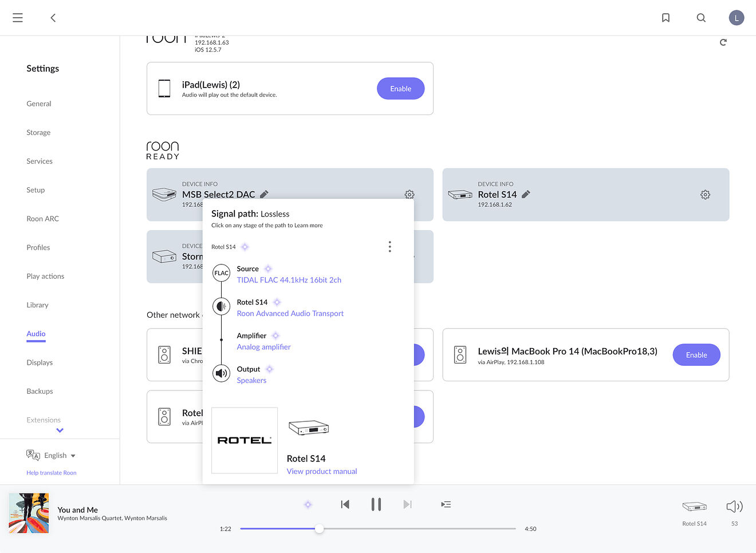Viewport: 756px width, 553px height.
Task: Open Library settings
Action: tap(37, 305)
